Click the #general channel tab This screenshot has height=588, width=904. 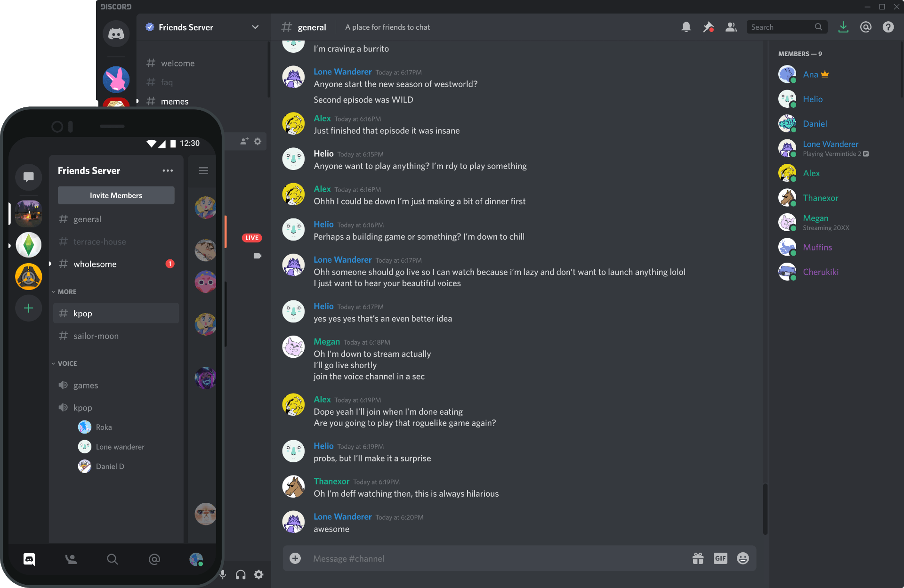88,218
